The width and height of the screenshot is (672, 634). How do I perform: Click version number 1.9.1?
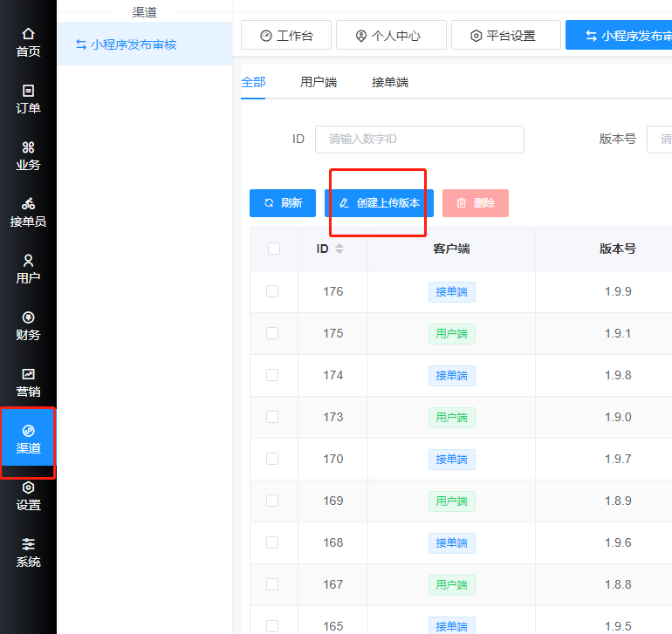(x=618, y=333)
